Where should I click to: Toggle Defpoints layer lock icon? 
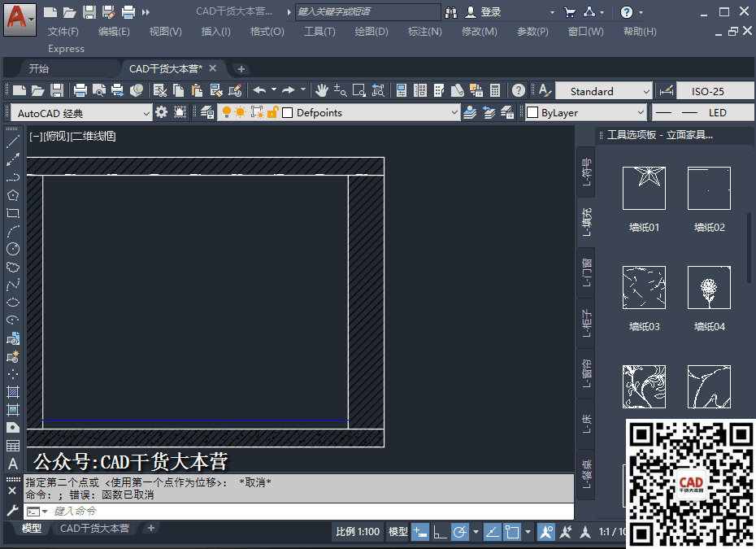[x=272, y=112]
